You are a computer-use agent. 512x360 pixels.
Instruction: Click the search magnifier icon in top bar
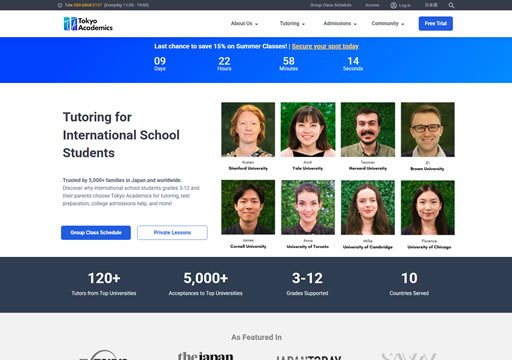(451, 5)
